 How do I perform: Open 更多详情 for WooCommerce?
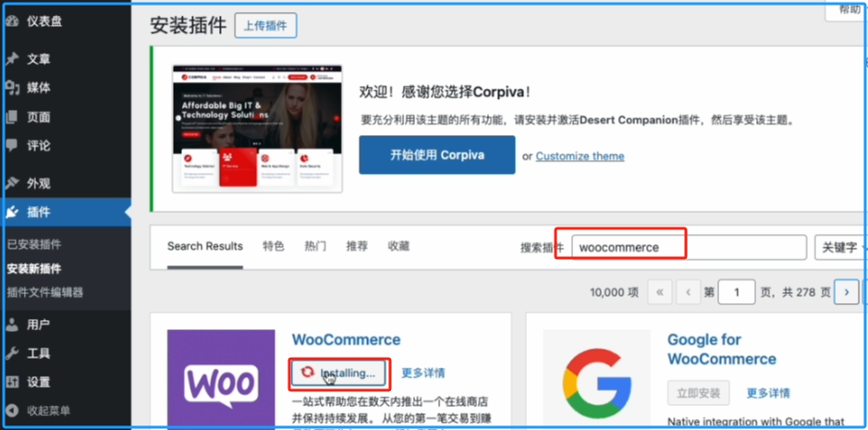point(423,373)
